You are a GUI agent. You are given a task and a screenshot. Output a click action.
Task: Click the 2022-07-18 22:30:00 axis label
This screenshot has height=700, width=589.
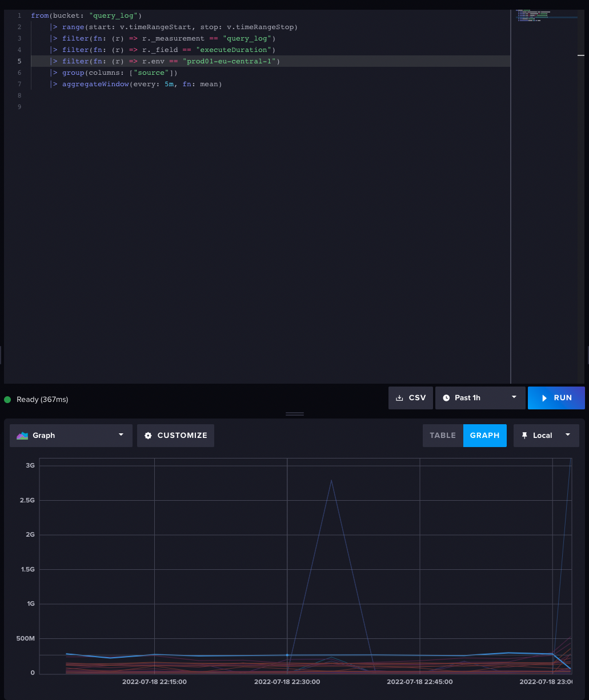287,682
